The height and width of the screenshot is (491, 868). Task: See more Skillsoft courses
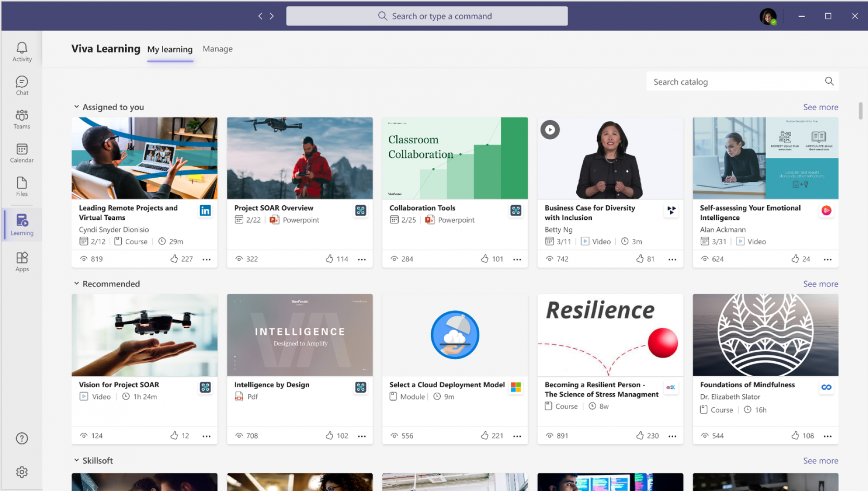(x=820, y=461)
